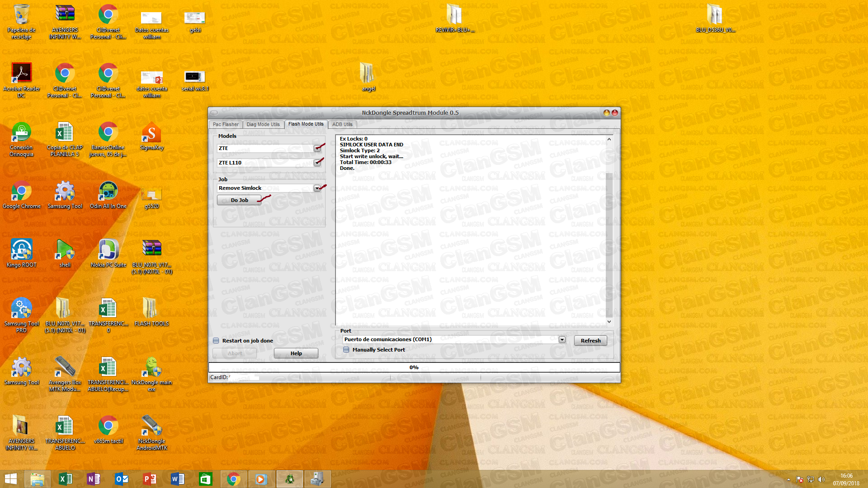Open the Port dropdown COM1

[562, 339]
